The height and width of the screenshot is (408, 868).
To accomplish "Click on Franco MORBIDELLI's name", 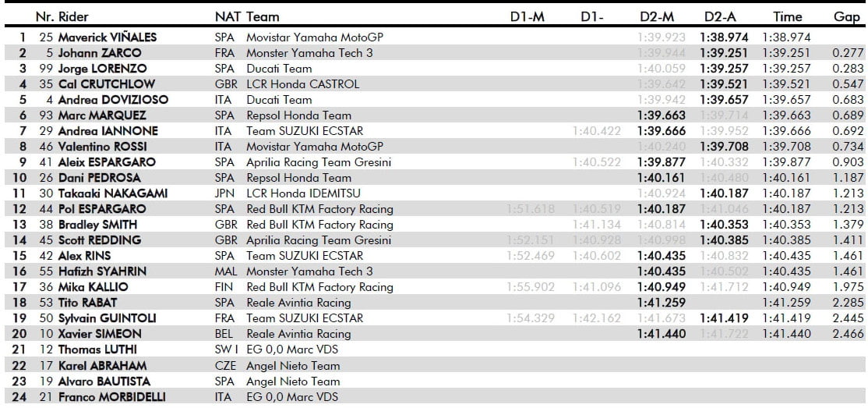I will 111,397.
